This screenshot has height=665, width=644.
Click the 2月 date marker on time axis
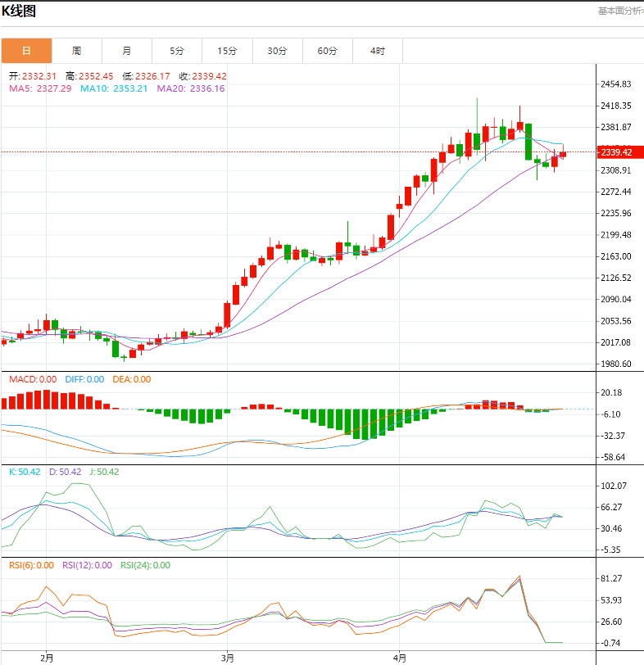tap(47, 657)
